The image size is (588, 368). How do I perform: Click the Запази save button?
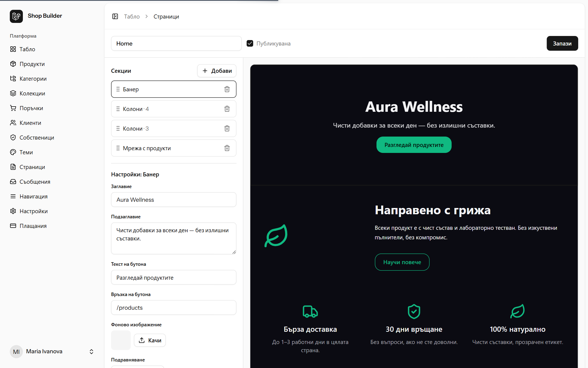tap(562, 44)
